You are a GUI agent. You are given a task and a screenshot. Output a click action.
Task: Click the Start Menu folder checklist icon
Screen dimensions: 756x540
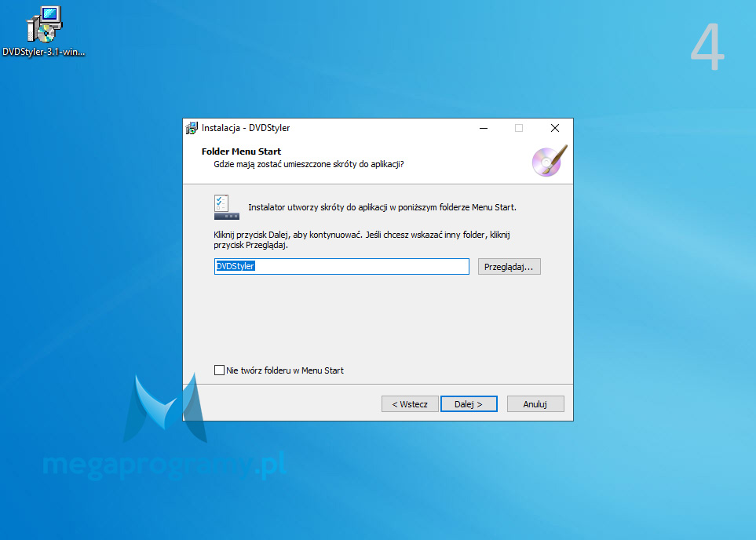227,207
